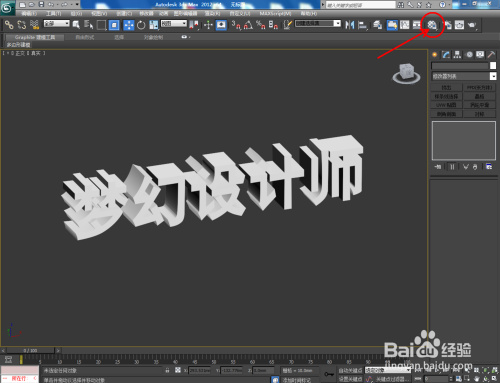Screen dimensions: 500x383
Task: Open the Rendered Frame Window
Action: point(459,25)
